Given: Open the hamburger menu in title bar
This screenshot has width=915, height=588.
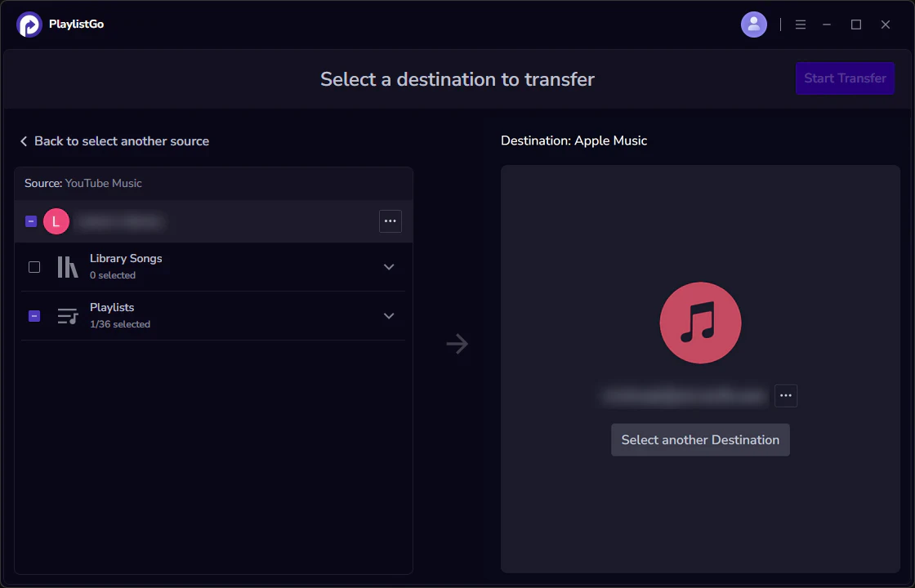Looking at the screenshot, I should pos(801,24).
